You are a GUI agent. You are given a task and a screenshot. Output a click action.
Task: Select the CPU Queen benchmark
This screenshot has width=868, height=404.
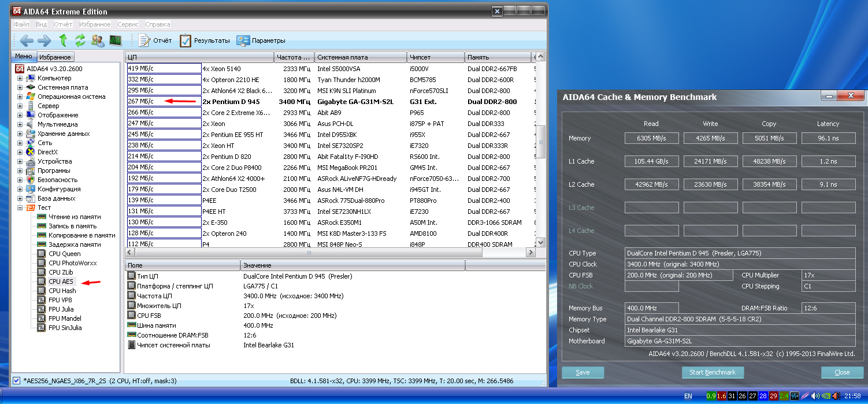[x=65, y=254]
